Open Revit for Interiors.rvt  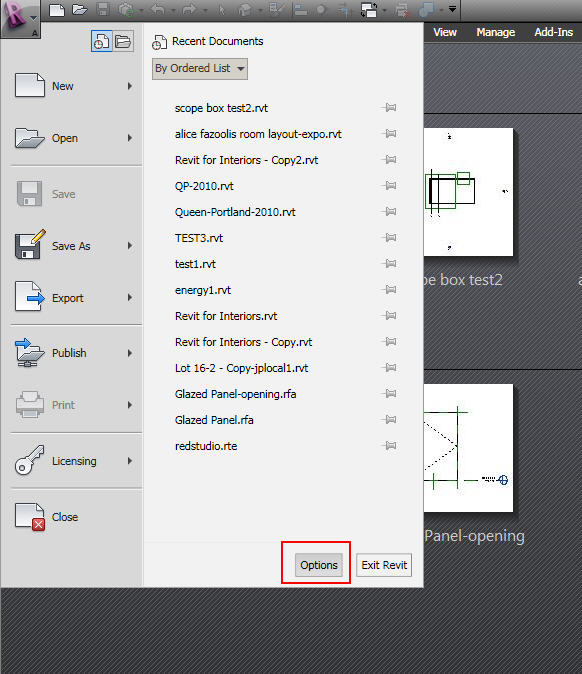[226, 316]
